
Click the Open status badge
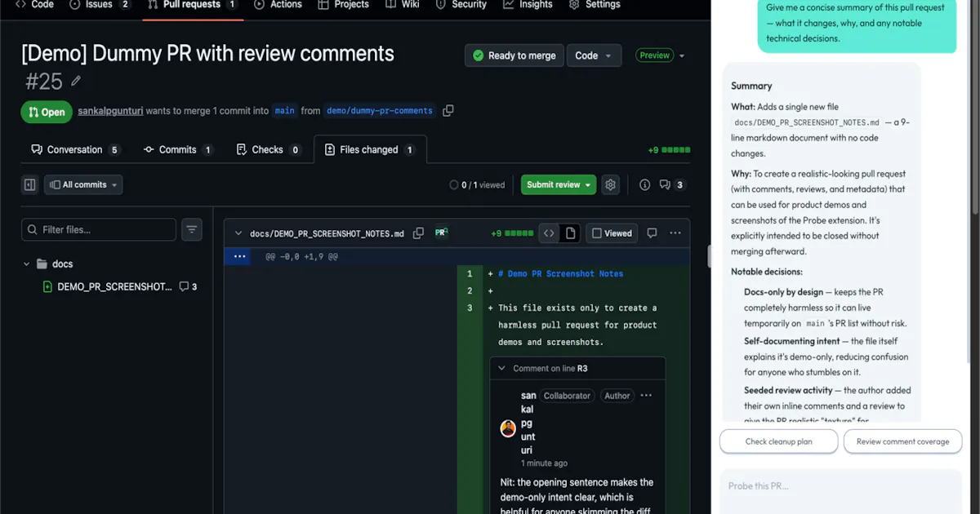(x=47, y=112)
